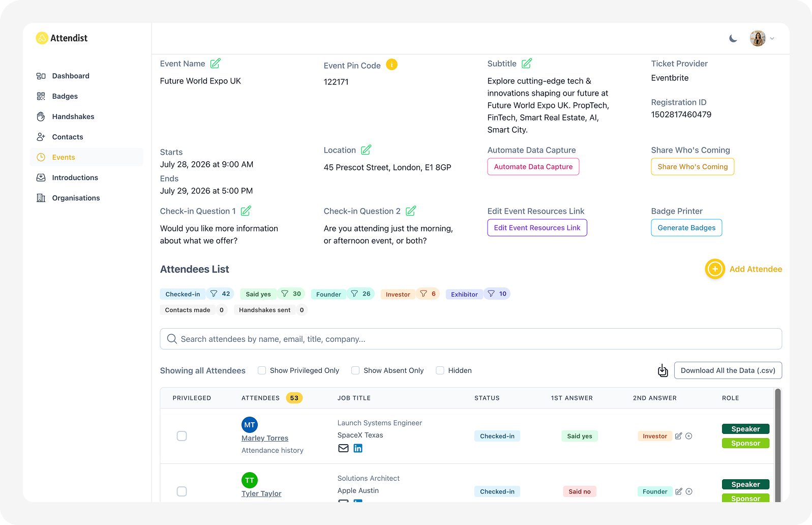Image resolution: width=812 pixels, height=525 pixels.
Task: Toggle privileged checkbox for Tyler Taylor
Action: pyautogui.click(x=182, y=491)
